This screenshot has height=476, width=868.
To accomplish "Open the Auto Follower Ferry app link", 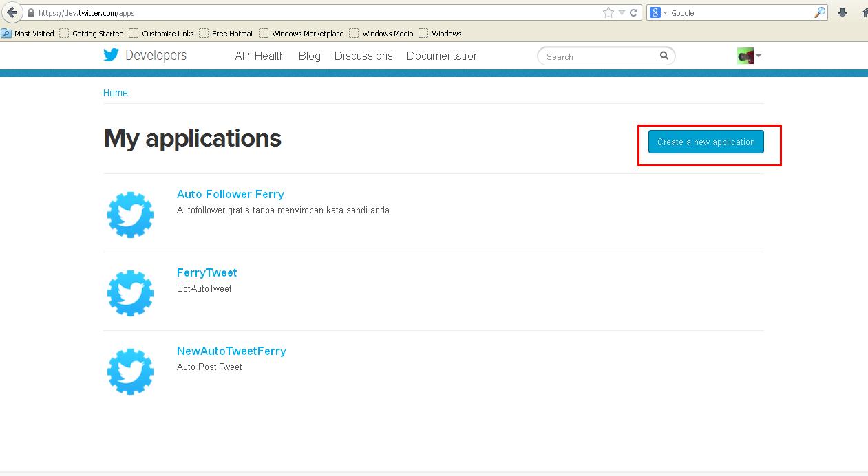I will [231, 194].
